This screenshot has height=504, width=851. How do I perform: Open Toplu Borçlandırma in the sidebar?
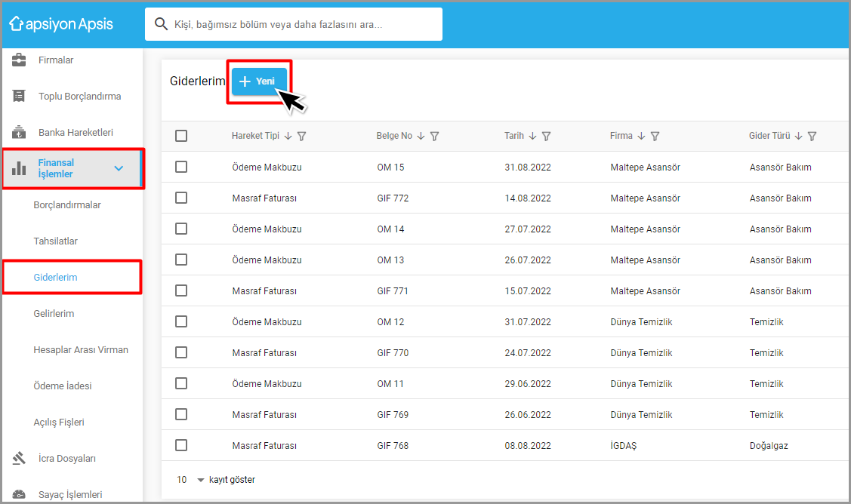[x=80, y=96]
